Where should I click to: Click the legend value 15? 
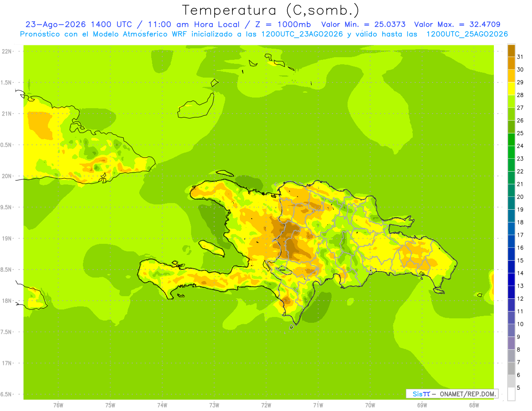(520, 261)
